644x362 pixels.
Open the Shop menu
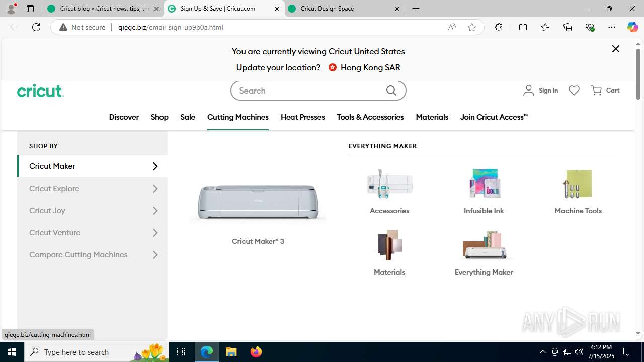[x=159, y=117]
